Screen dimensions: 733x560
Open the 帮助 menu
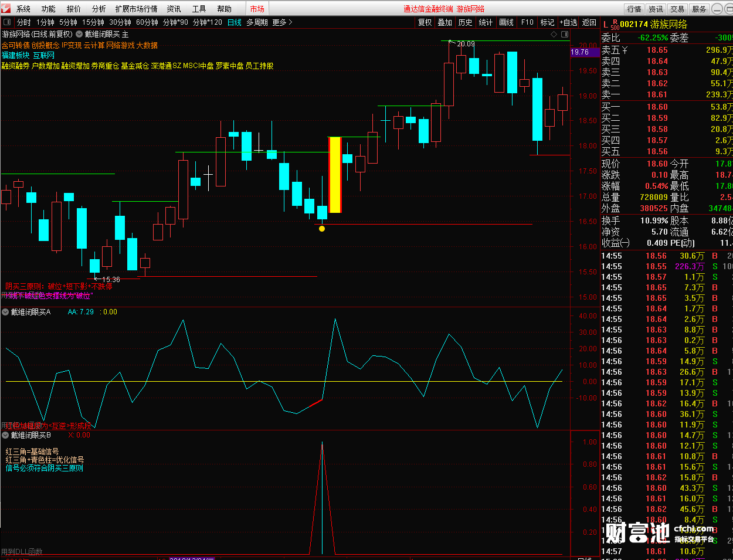(225, 9)
